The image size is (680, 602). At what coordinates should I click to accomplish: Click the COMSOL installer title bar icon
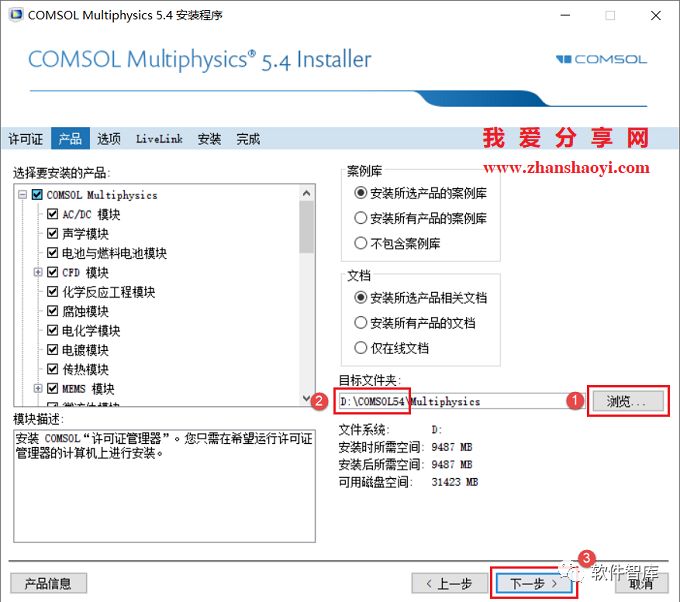pyautogui.click(x=16, y=15)
